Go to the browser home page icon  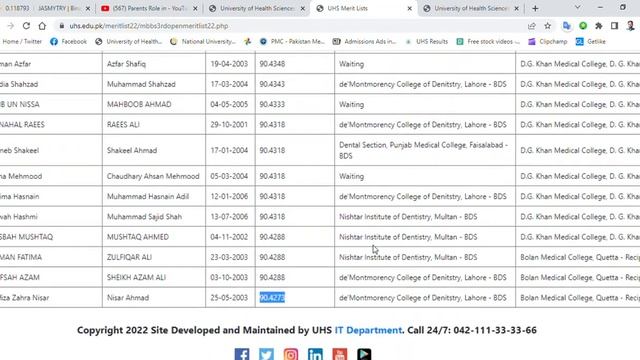[42, 26]
